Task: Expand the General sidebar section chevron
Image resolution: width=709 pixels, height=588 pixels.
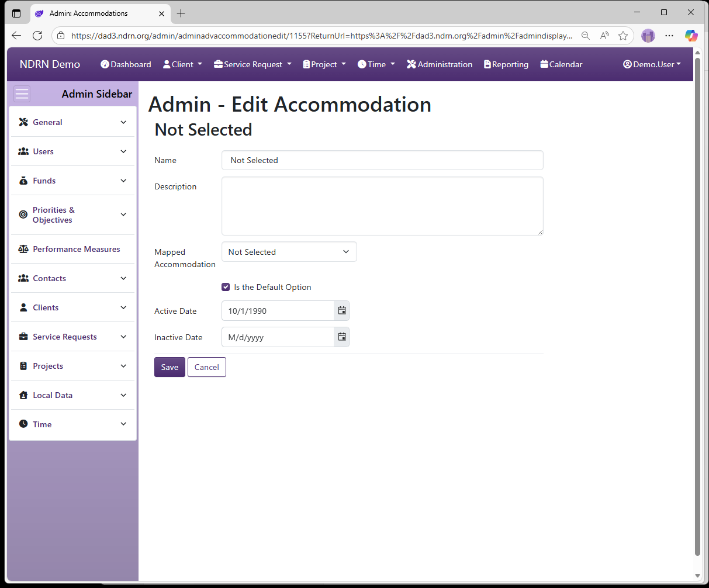Action: coord(123,122)
